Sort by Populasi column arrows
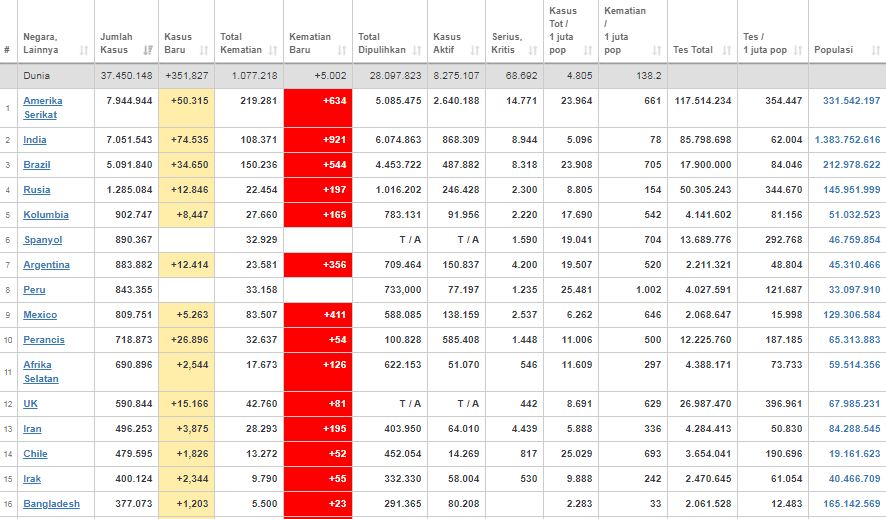886x519 pixels. (x=876, y=50)
